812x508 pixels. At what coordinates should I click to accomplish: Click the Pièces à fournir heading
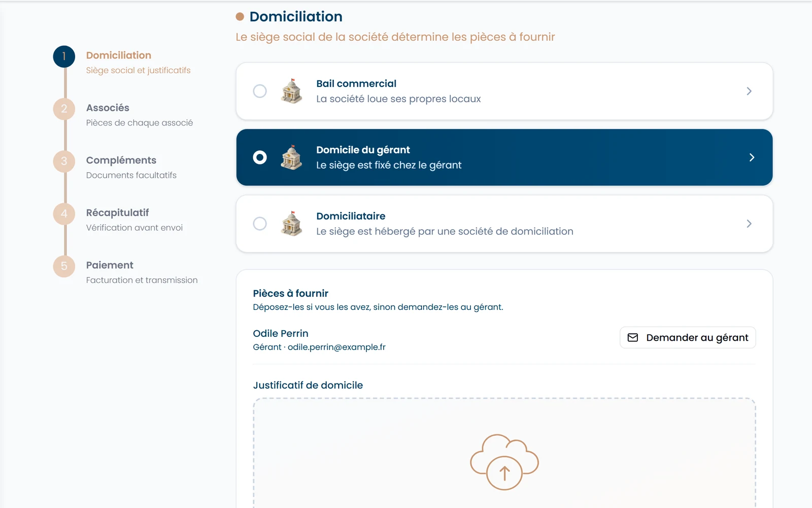pyautogui.click(x=290, y=293)
